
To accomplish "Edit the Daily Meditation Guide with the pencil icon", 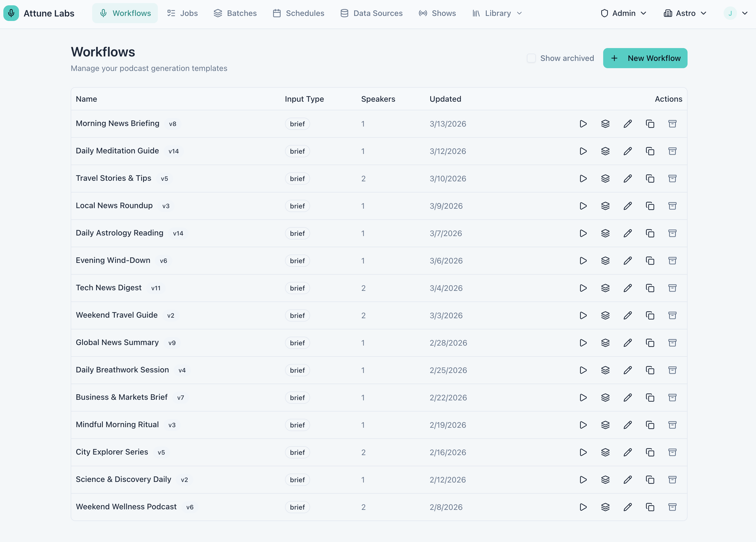I will (x=628, y=151).
